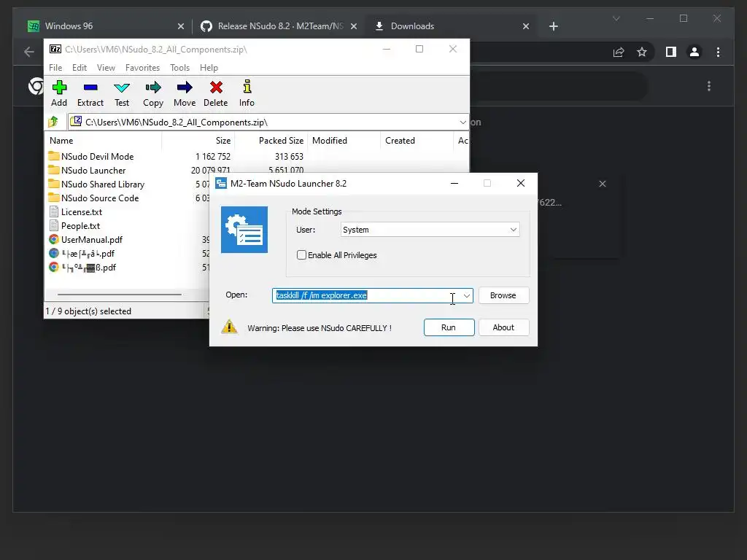
Task: Click the Delete toolbar icon in 7-Zip
Action: pos(216,87)
